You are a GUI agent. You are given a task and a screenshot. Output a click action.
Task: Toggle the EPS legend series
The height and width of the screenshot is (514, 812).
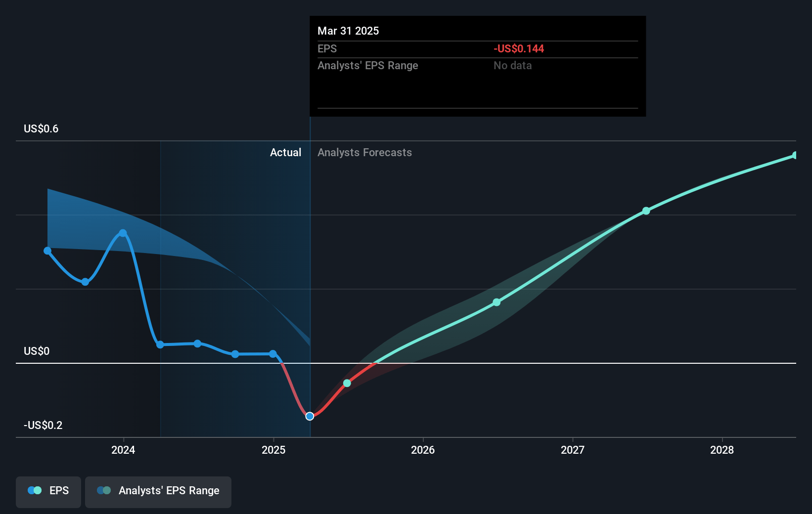(x=48, y=492)
